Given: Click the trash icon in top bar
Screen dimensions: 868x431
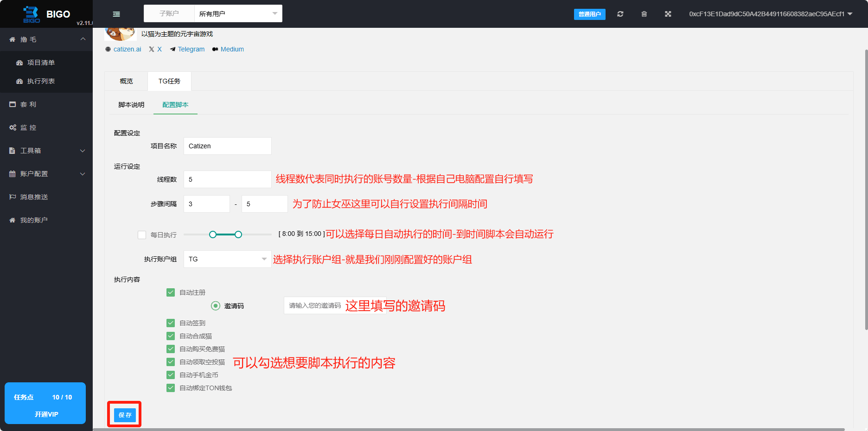Looking at the screenshot, I should (644, 14).
